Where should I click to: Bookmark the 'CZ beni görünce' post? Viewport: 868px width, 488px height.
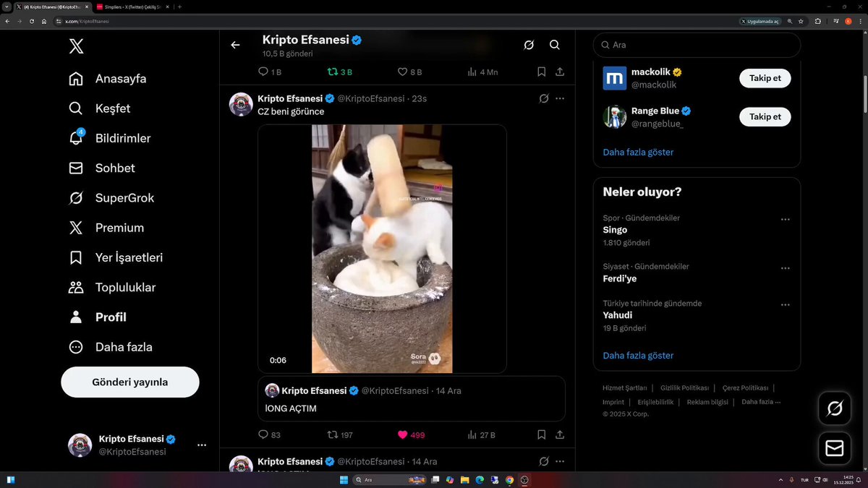[x=542, y=435]
